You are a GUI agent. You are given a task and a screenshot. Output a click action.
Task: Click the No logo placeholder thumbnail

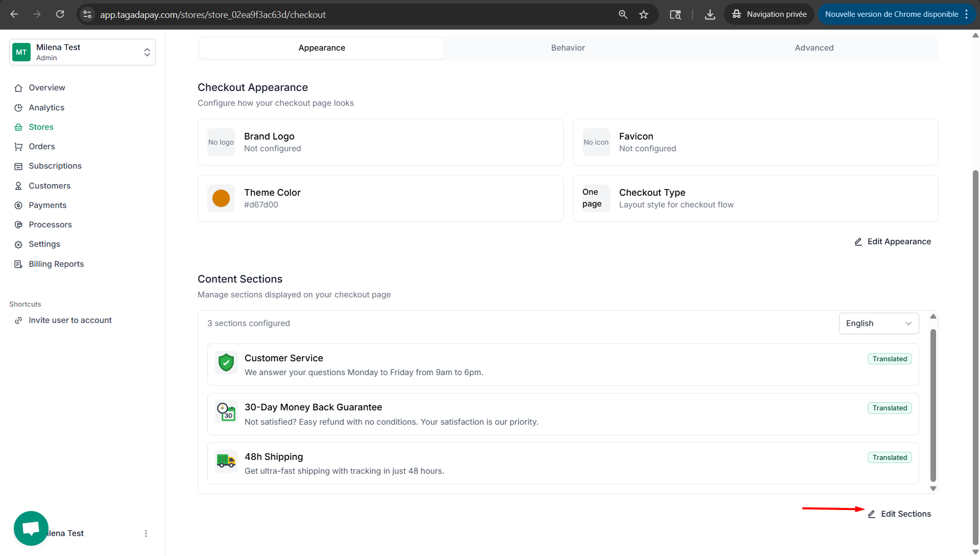pyautogui.click(x=221, y=142)
